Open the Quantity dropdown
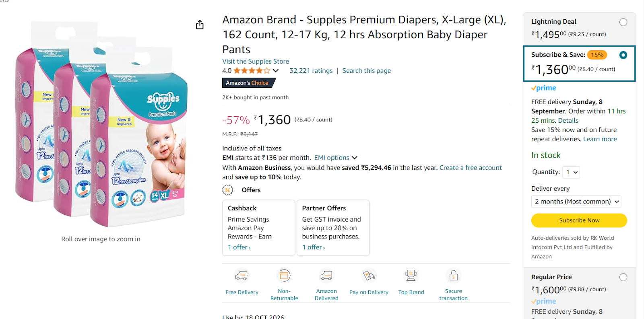The height and width of the screenshot is (319, 644). coord(571,172)
